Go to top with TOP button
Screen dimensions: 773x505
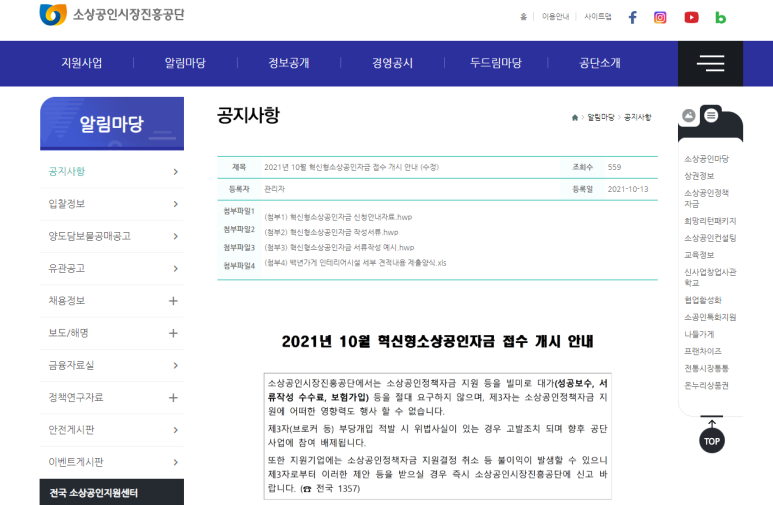[x=712, y=441]
